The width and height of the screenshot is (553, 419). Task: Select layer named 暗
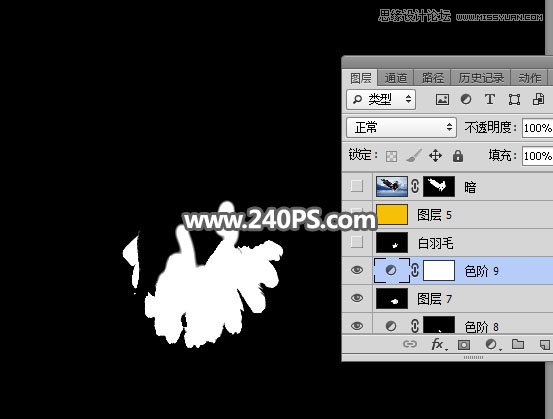tap(470, 187)
